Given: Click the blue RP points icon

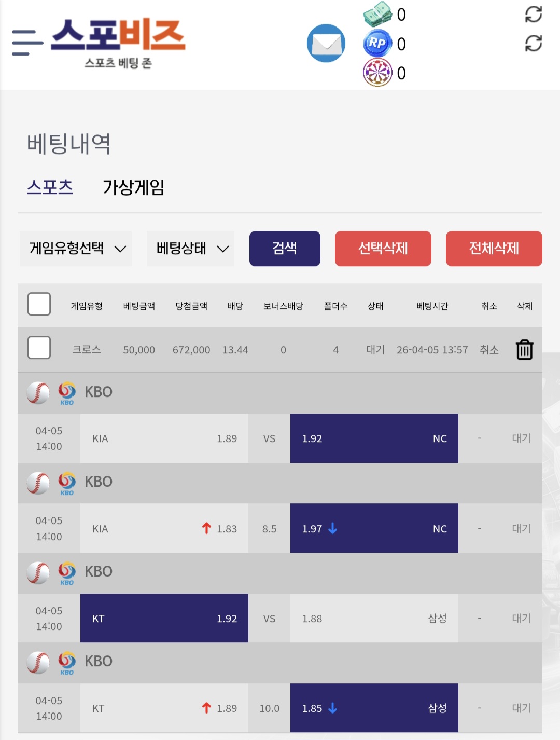Looking at the screenshot, I should (x=377, y=44).
